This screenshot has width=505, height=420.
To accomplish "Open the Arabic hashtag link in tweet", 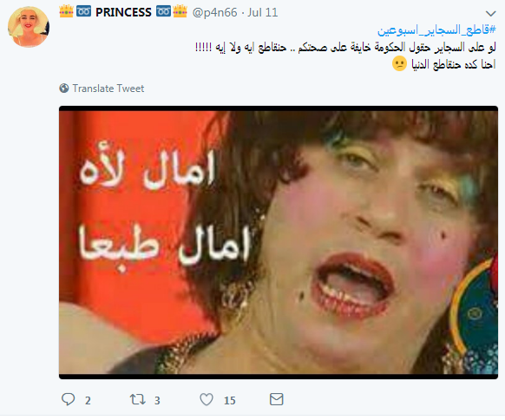I will [x=436, y=30].
